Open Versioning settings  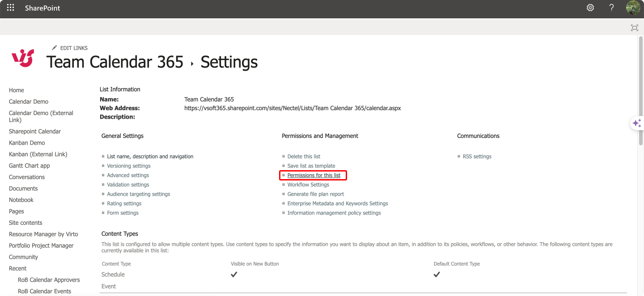point(129,166)
